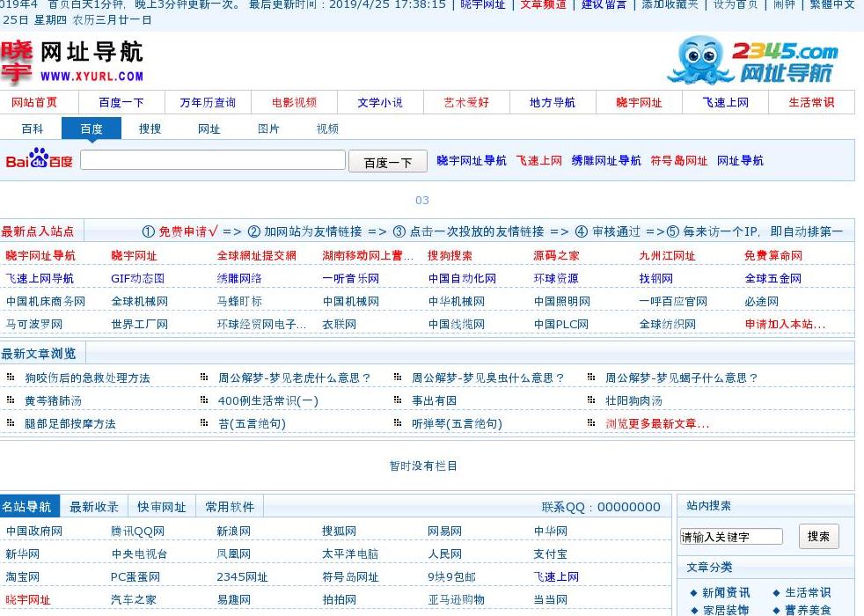This screenshot has width=864, height=616.
Task: Open 淘宝网 link
Action: coord(23,577)
